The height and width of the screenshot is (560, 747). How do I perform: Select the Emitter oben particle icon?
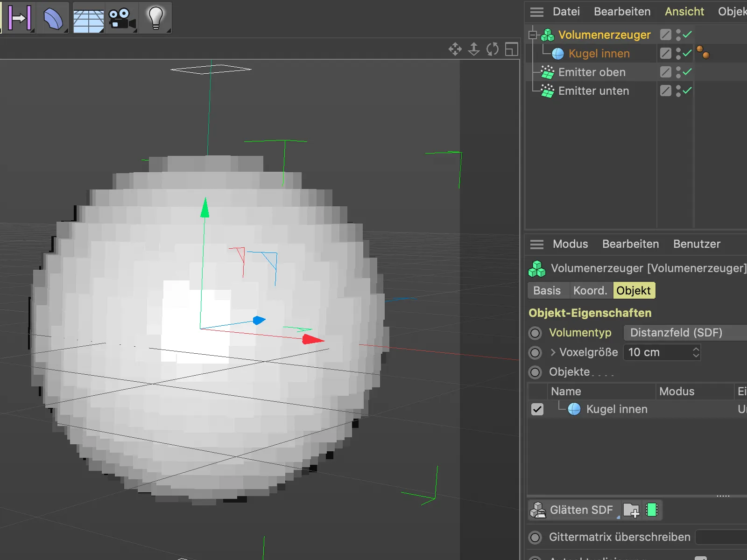546,72
